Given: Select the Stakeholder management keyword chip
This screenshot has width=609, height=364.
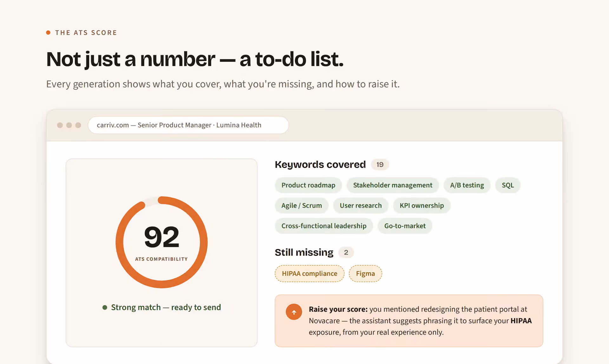Looking at the screenshot, I should [393, 185].
